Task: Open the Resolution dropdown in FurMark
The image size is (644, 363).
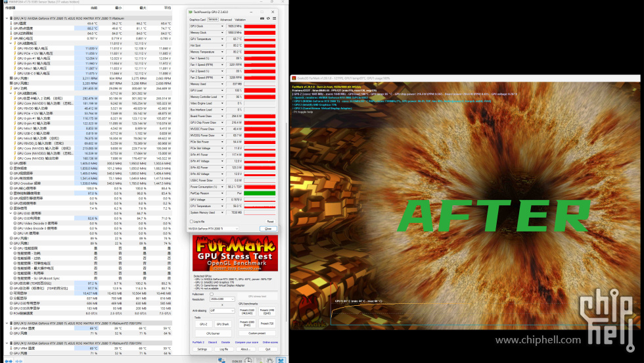Action: click(222, 299)
